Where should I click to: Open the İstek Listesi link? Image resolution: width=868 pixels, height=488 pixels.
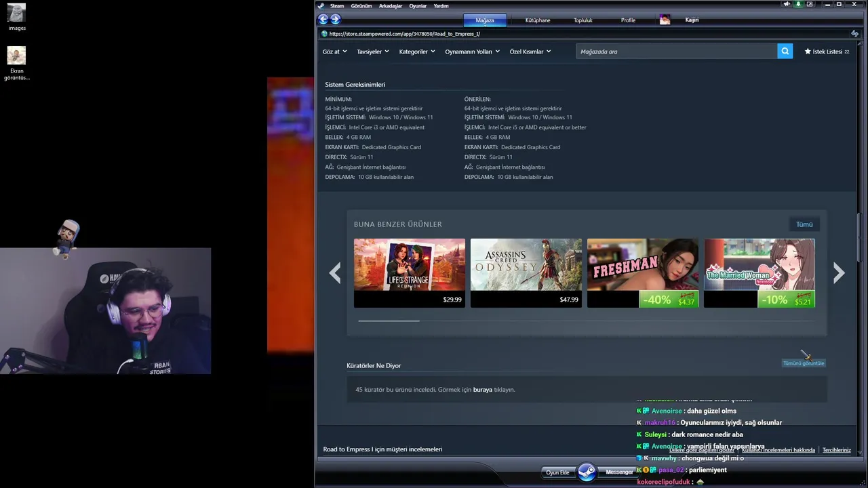click(x=827, y=52)
